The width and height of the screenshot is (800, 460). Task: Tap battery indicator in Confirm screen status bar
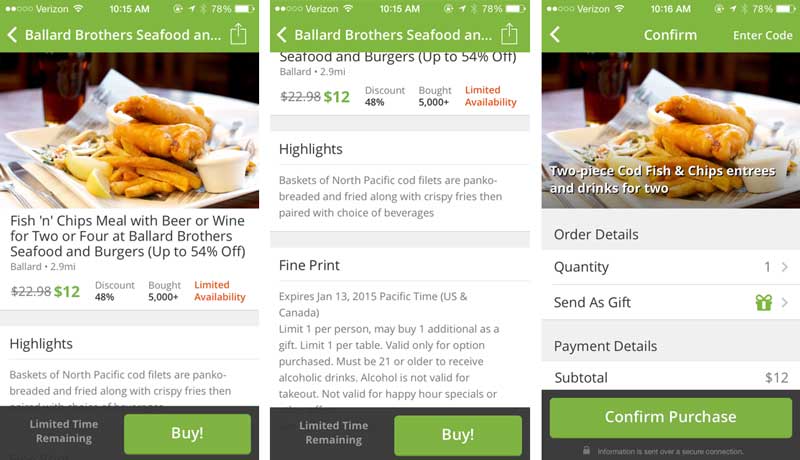(786, 9)
